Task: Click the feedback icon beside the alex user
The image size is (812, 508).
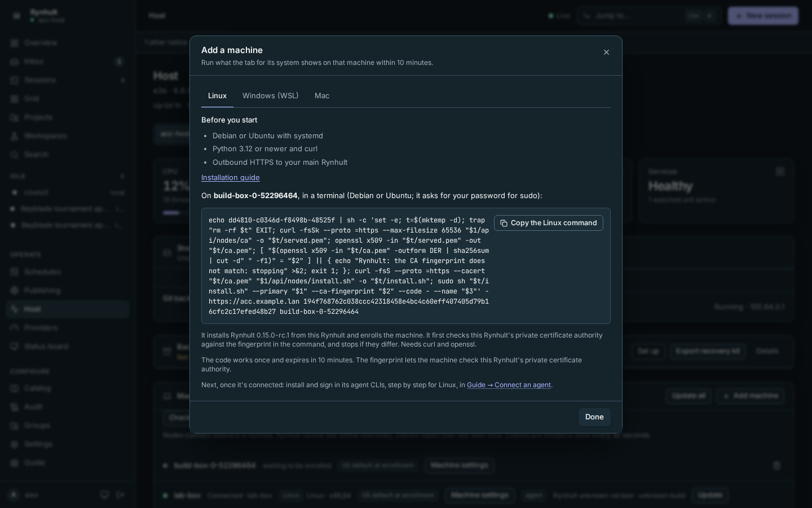Action: coord(104,495)
